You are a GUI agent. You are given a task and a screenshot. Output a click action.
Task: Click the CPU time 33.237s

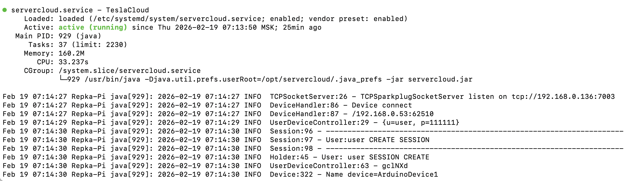tap(73, 62)
